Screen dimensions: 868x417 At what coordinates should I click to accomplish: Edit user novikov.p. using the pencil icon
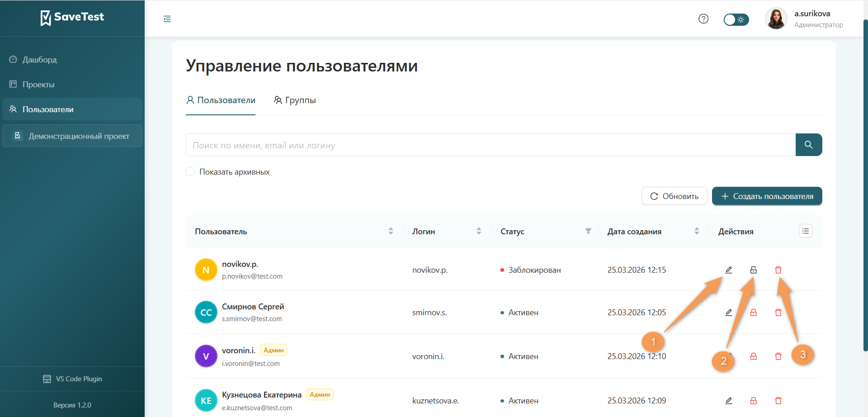coord(729,270)
